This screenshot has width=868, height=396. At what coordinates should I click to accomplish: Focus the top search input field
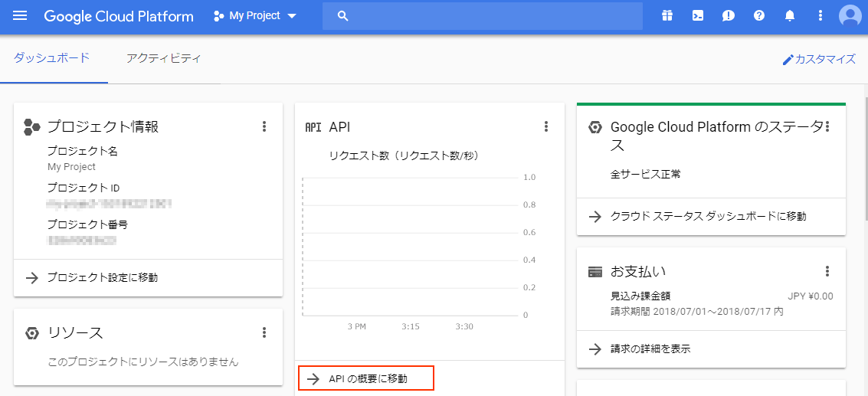coord(483,16)
